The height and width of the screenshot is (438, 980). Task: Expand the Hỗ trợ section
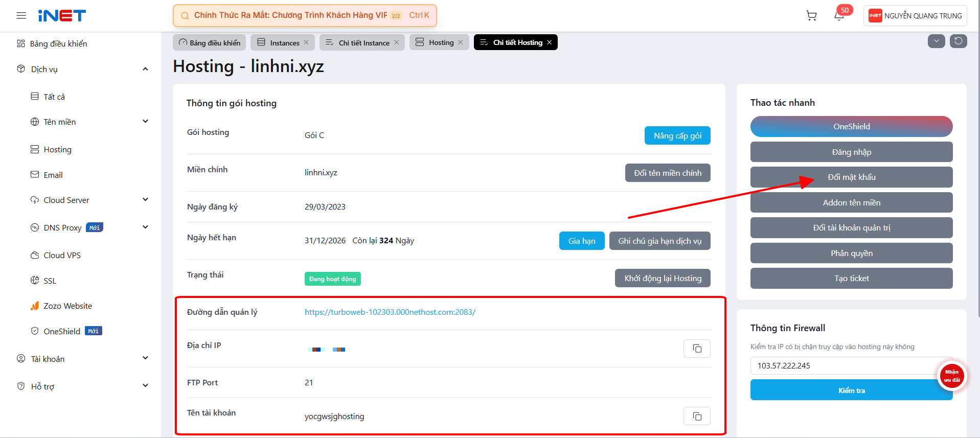click(x=145, y=386)
